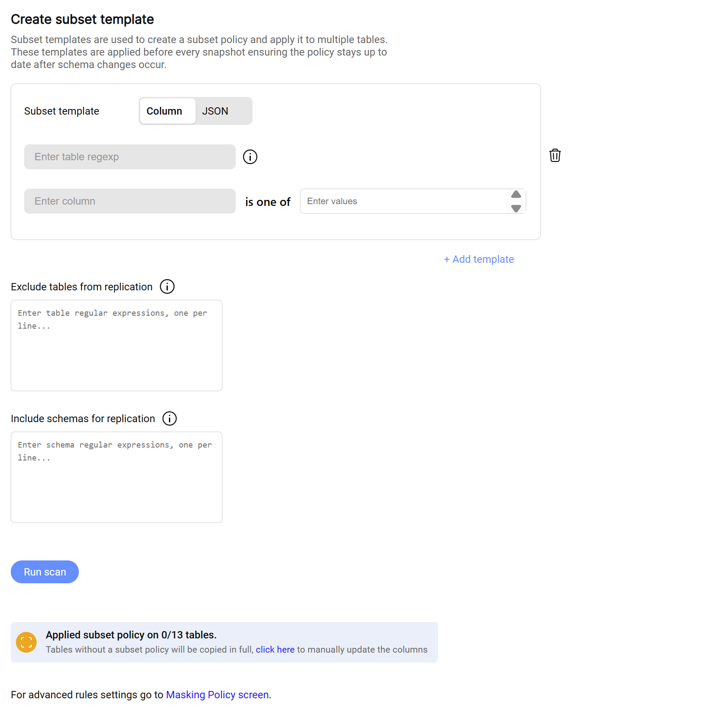Click the Add template link

[479, 259]
